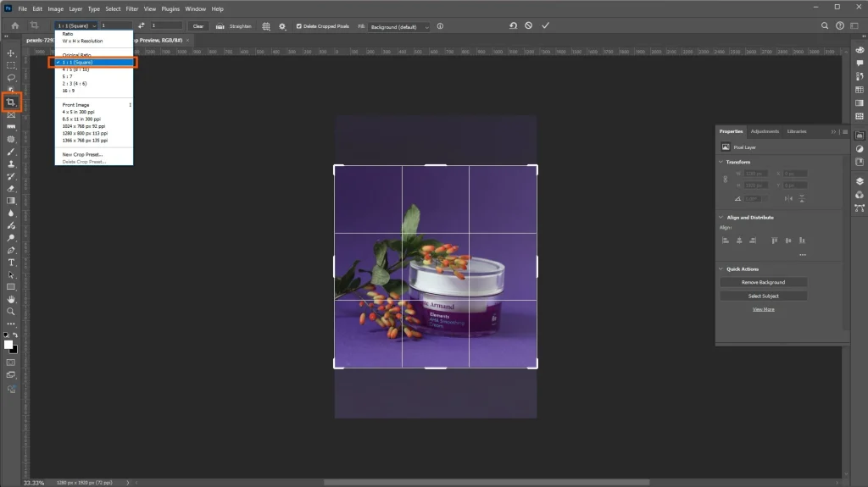The width and height of the screenshot is (868, 487).
Task: Open the Properties panel menu
Action: 845,132
